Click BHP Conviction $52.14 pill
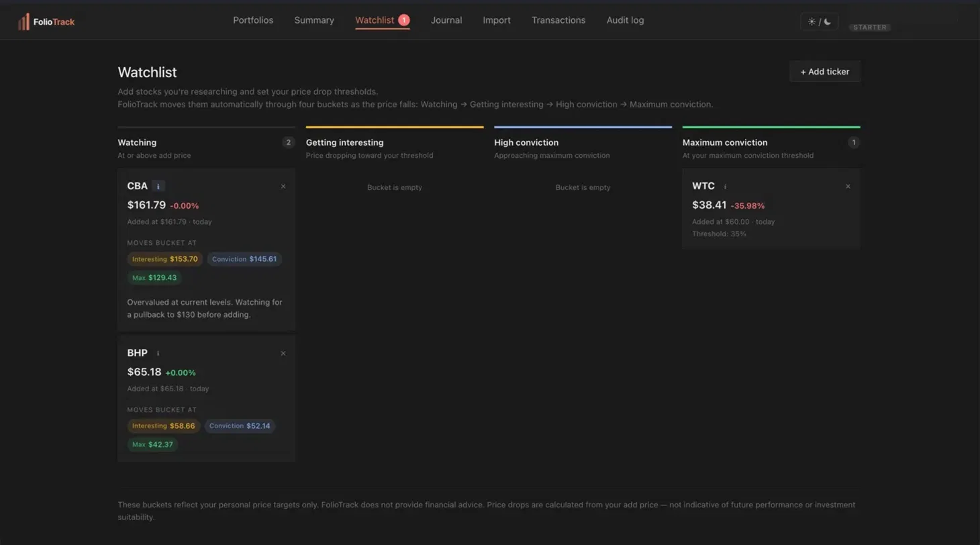Viewport: 980px width, 545px height. [x=240, y=426]
